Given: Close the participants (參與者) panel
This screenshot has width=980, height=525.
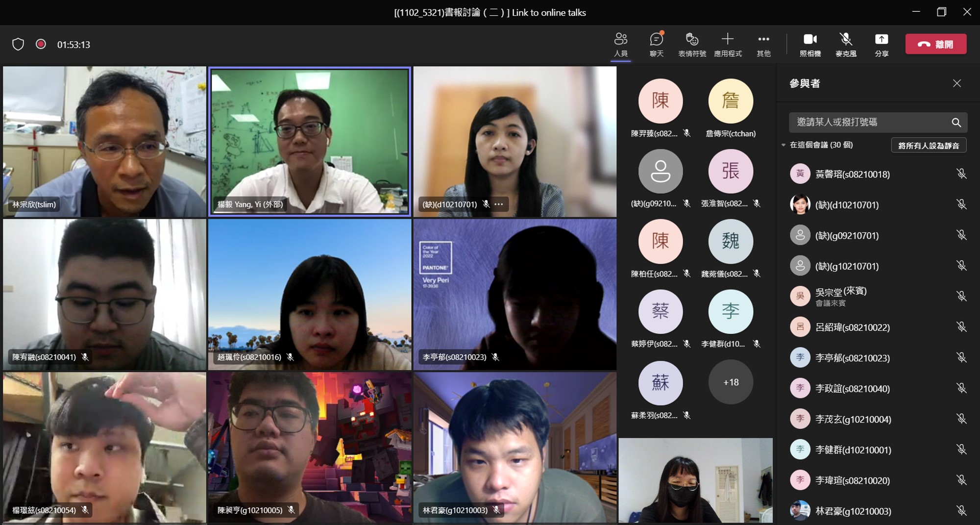Looking at the screenshot, I should pyautogui.click(x=957, y=83).
